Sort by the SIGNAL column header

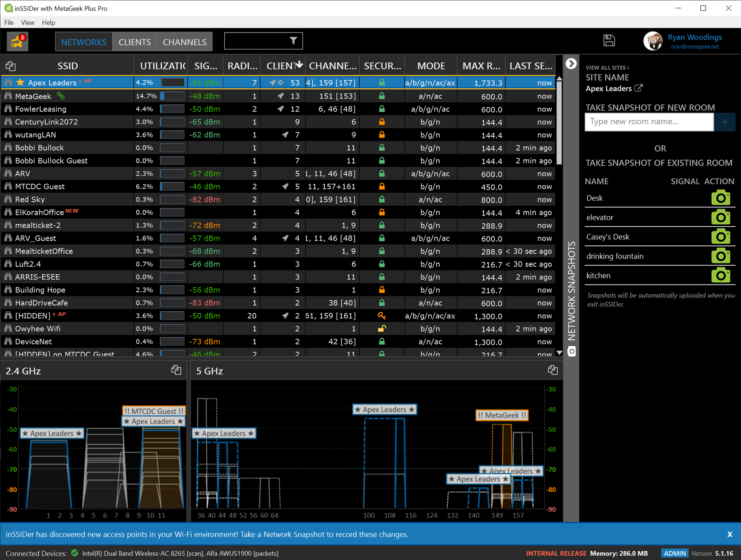(206, 66)
